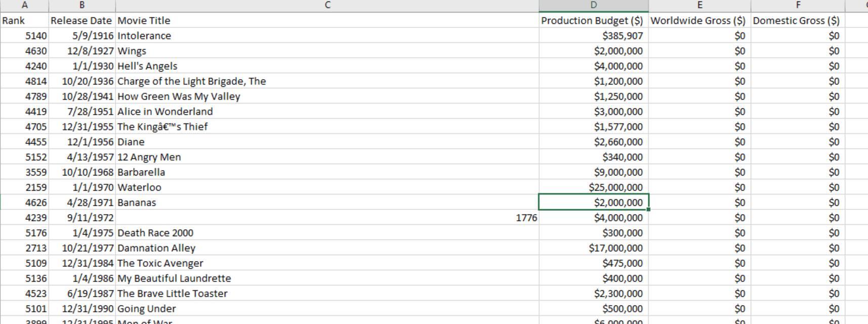Image resolution: width=868 pixels, height=324 pixels.
Task: Select the Barbarella title cell
Action: [x=327, y=172]
